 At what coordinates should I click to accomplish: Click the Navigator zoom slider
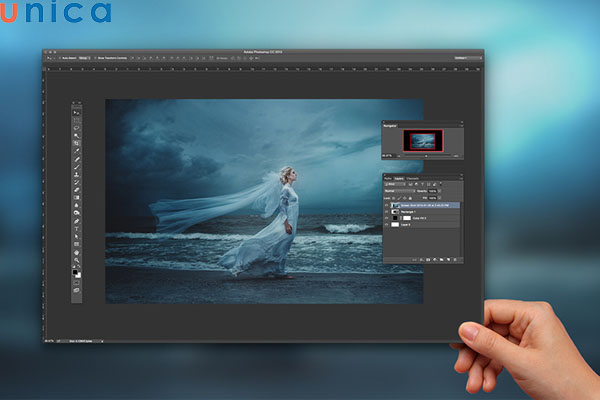pyautogui.click(x=426, y=156)
